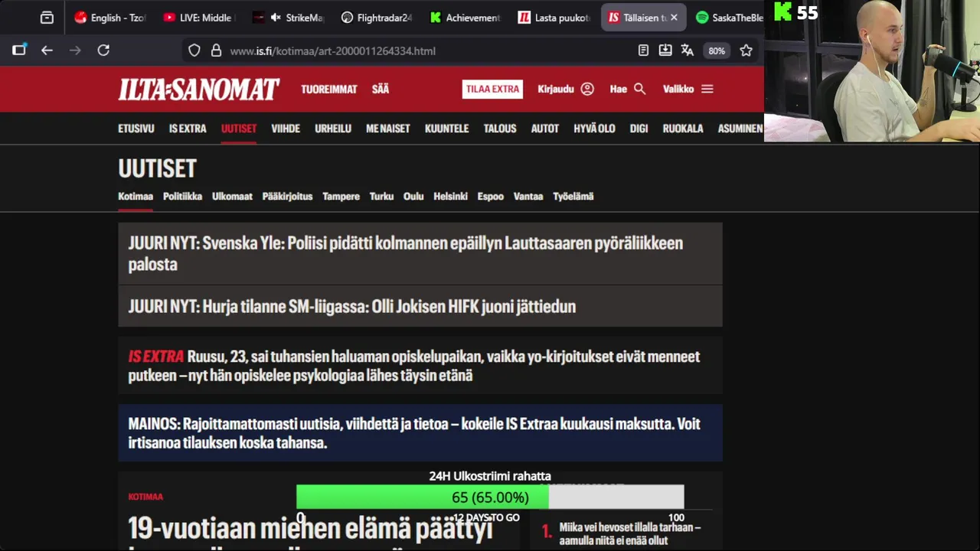Open the 80% zoom level indicator
The width and height of the screenshot is (980, 551).
point(717,51)
